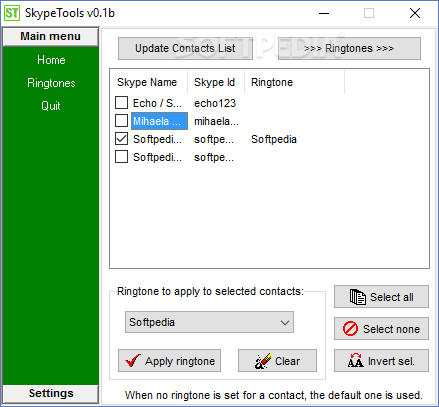Choose Quit in the main menu
The width and height of the screenshot is (439, 407).
(x=51, y=106)
